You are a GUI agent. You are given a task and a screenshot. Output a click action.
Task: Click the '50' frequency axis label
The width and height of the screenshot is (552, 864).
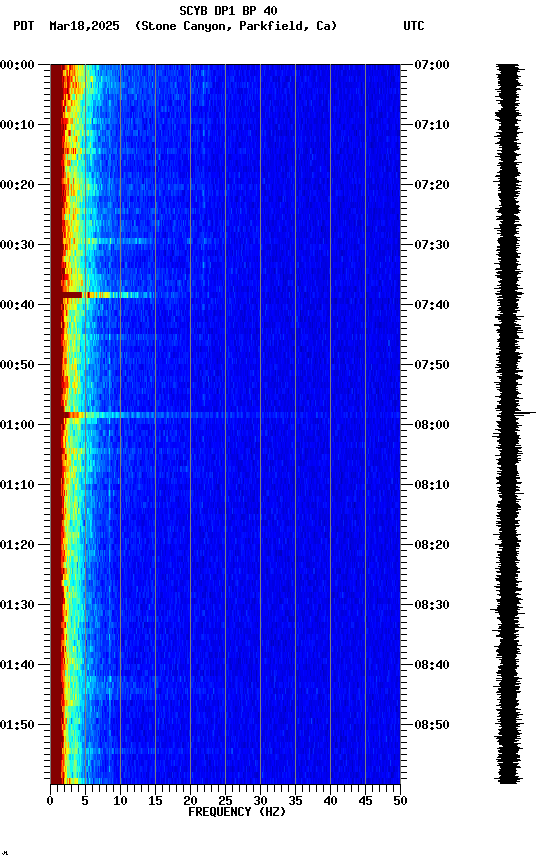tap(400, 801)
